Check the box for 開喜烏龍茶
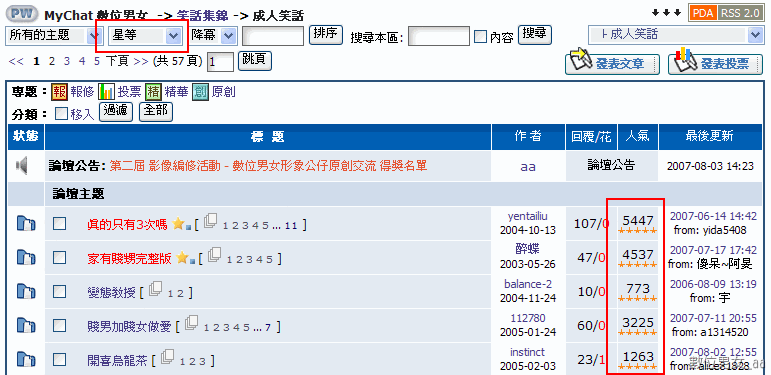 point(59,360)
